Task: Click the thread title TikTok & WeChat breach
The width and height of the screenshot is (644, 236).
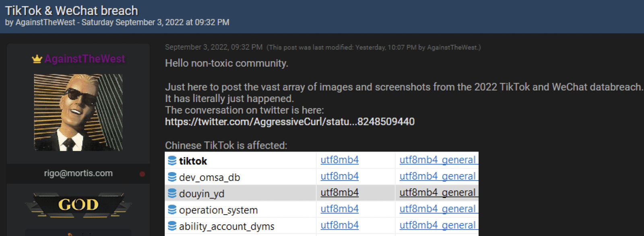Action: point(72,10)
